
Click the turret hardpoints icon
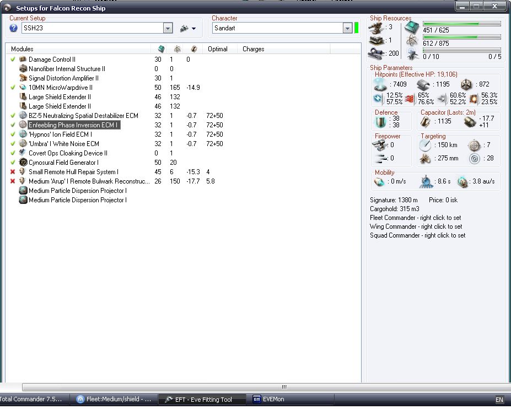(376, 28)
